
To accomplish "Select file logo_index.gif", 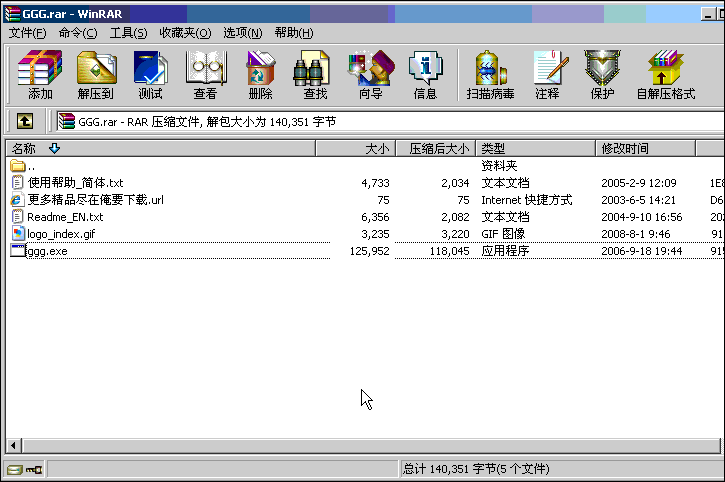I will pyautogui.click(x=61, y=234).
